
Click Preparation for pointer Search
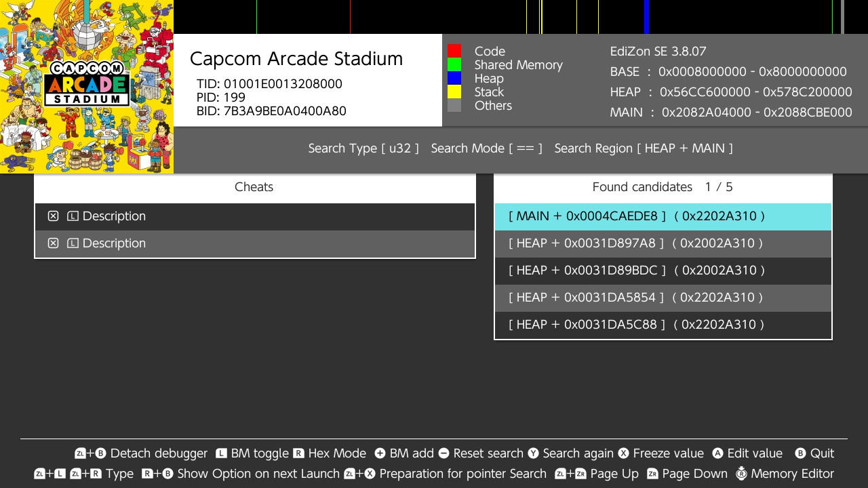coord(463,474)
